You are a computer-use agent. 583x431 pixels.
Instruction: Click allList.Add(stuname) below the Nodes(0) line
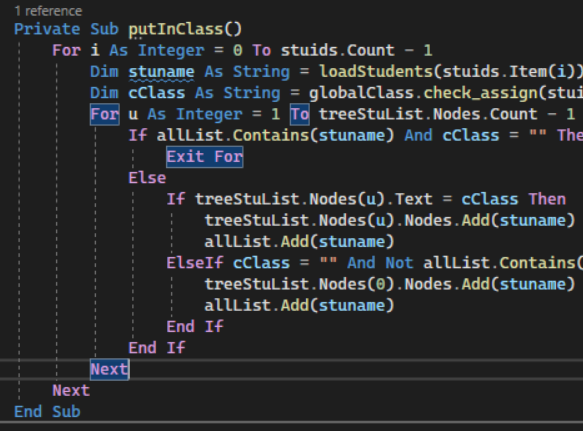(299, 306)
